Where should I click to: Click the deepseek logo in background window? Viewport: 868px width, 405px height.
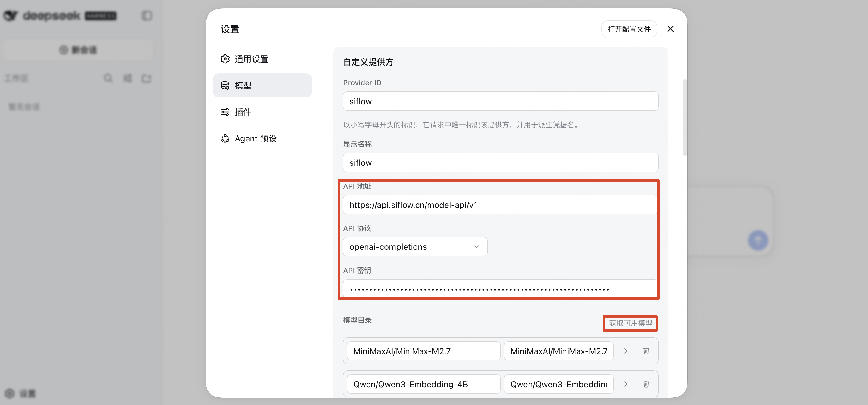pos(59,16)
